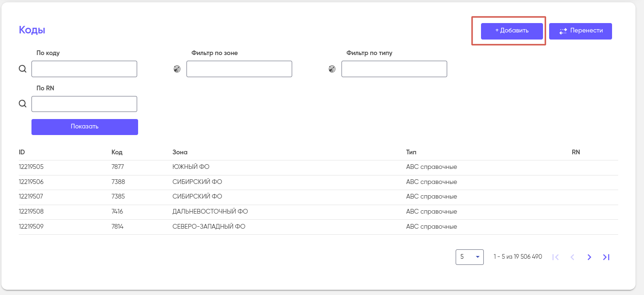Focus the По RN input field
Screen dimensions: 644x295
pyautogui.click(x=84, y=104)
